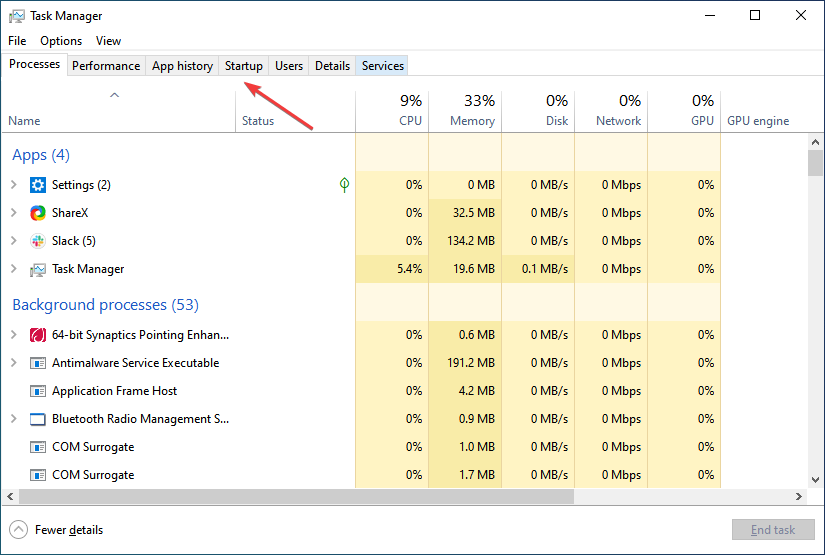Viewport: 825px width, 555px height.
Task: Click the Task Manager process icon
Action: [x=38, y=269]
